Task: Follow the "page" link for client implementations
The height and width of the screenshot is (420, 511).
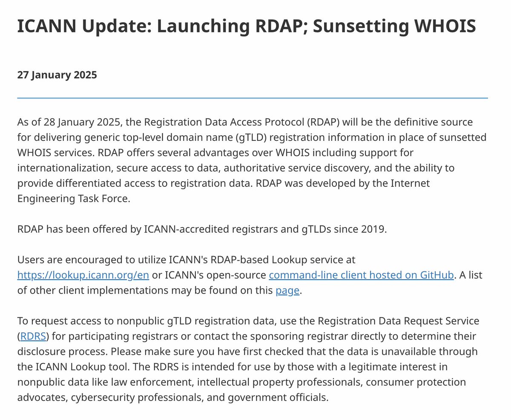Action: coord(287,291)
